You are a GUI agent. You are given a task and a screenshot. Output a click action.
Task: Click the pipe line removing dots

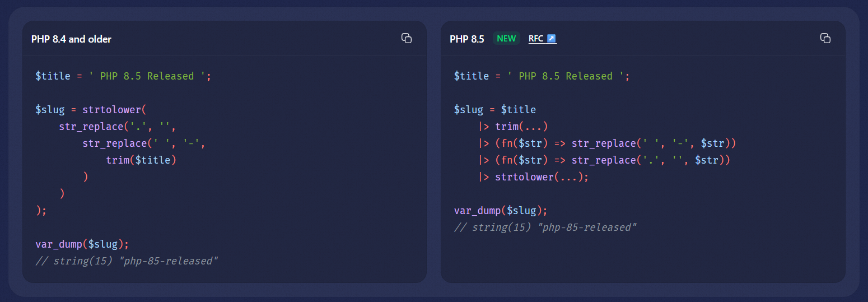tap(604, 160)
